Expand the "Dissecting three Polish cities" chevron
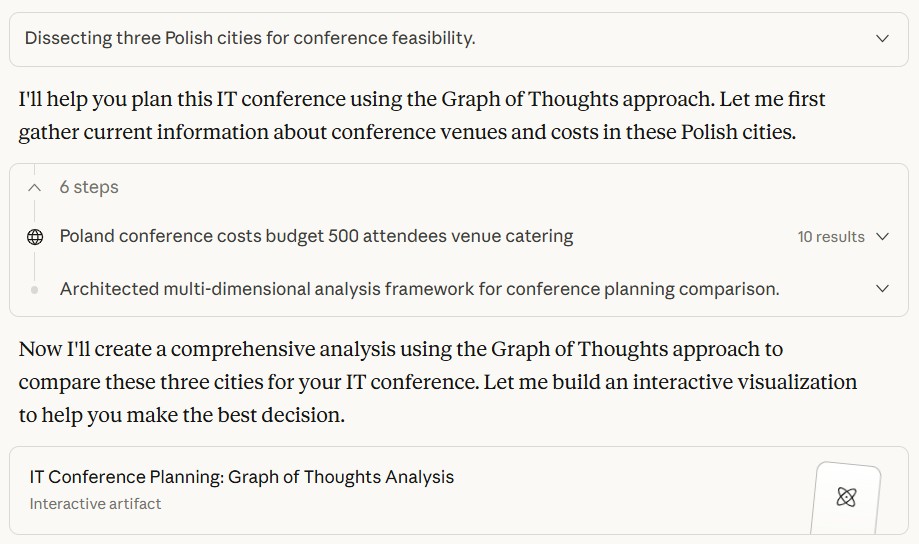 [x=882, y=39]
